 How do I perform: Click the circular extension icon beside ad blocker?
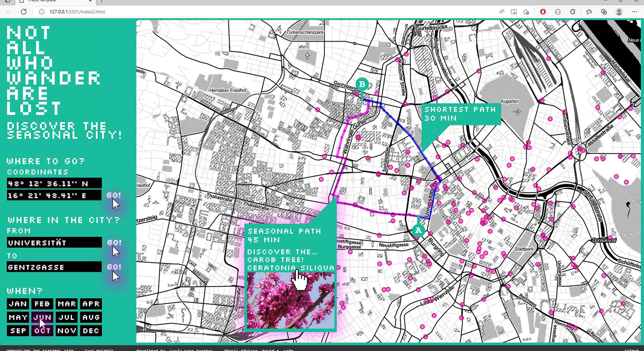click(558, 12)
